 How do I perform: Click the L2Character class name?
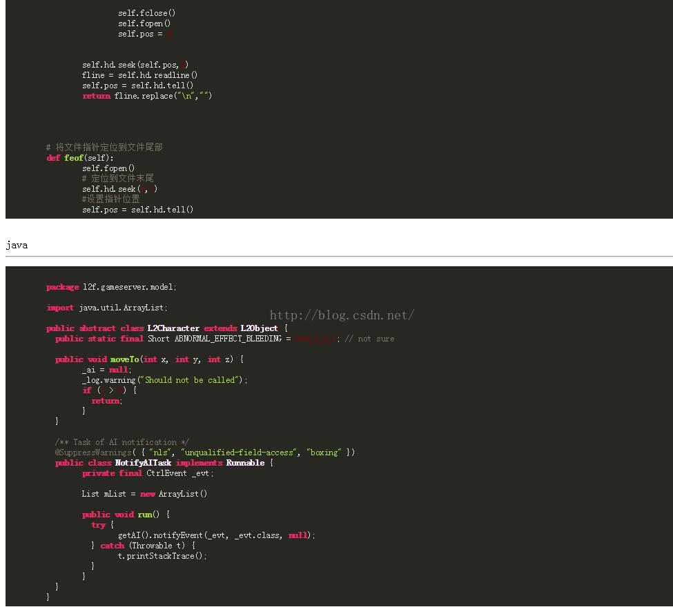(x=173, y=328)
